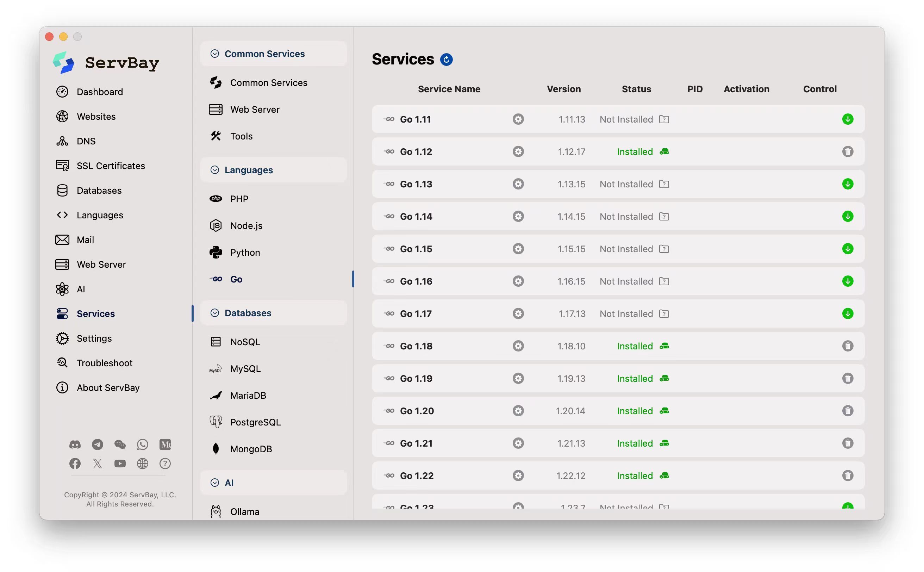Viewport: 924px width, 572px height.
Task: Open Medium blog icon
Action: tap(165, 444)
